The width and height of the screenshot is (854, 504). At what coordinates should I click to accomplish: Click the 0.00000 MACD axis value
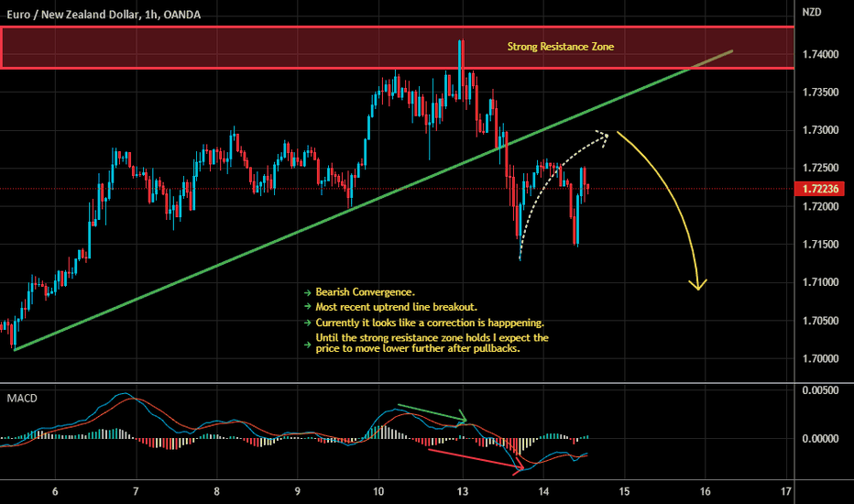820,439
